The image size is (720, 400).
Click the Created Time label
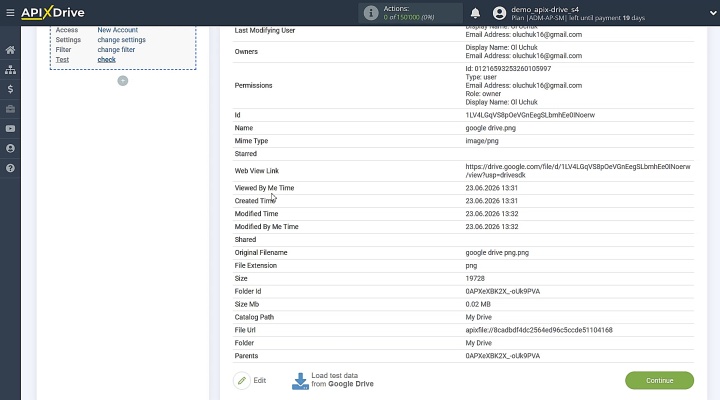[255, 201]
